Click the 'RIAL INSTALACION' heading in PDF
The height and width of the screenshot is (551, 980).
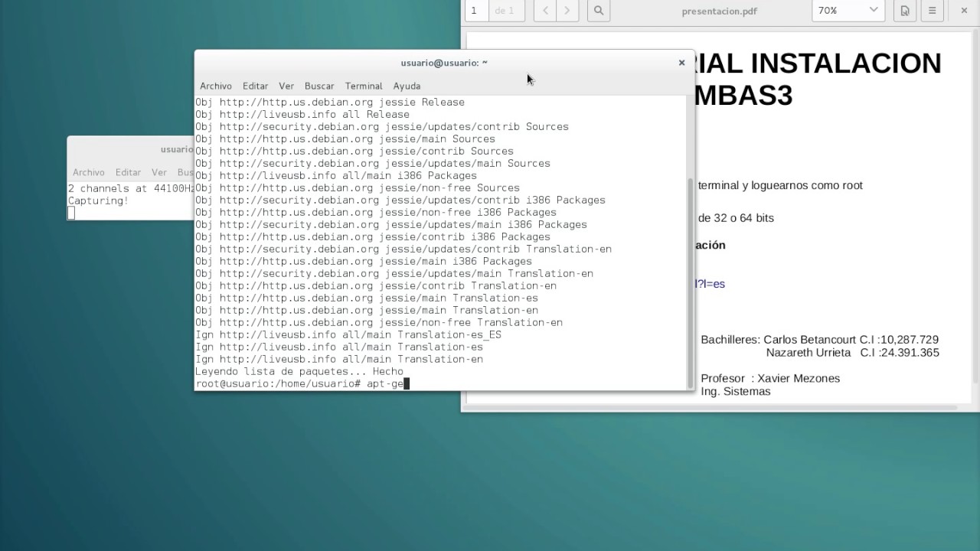(818, 63)
